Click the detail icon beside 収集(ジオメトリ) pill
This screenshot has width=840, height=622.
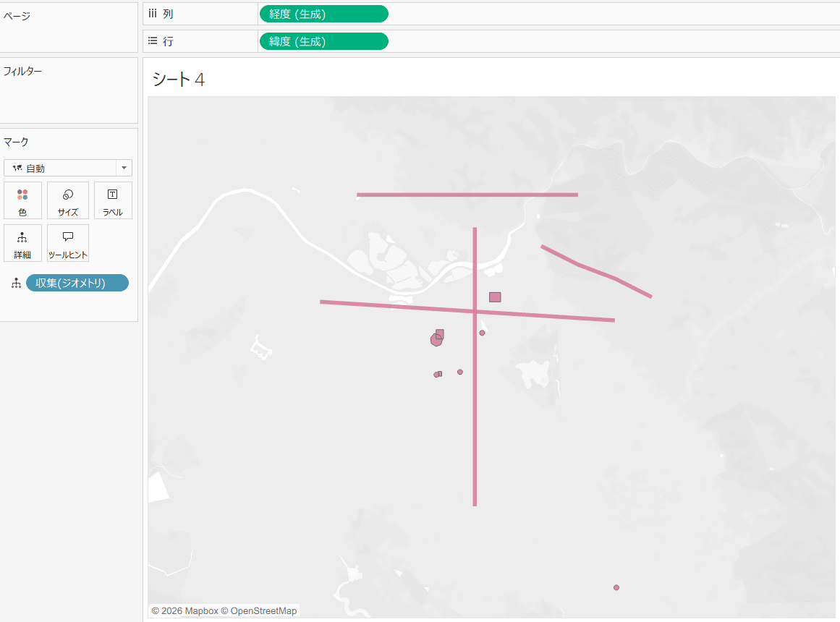[15, 283]
